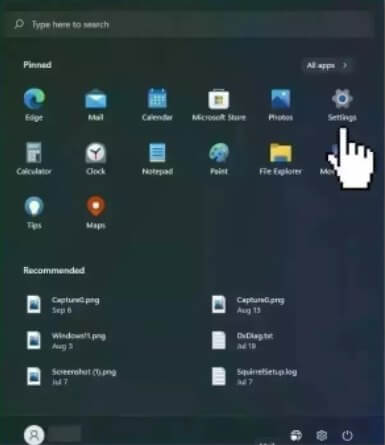This screenshot has height=445, width=385.
Task: Open the Windows11.png recommended file
Action: click(x=67, y=341)
